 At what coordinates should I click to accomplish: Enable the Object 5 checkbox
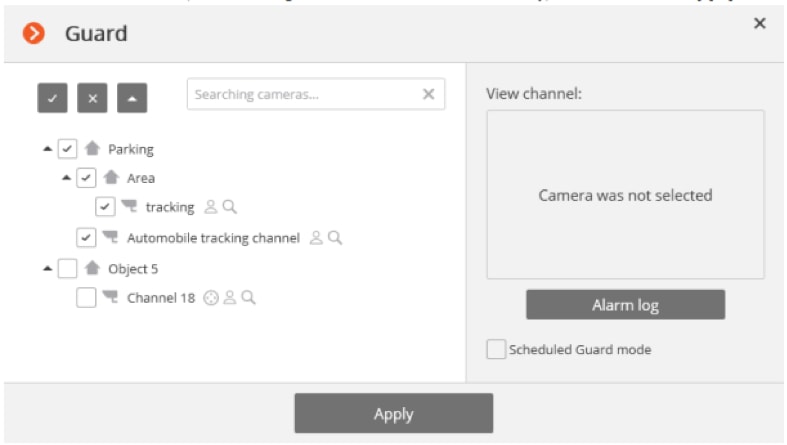pyautogui.click(x=67, y=268)
